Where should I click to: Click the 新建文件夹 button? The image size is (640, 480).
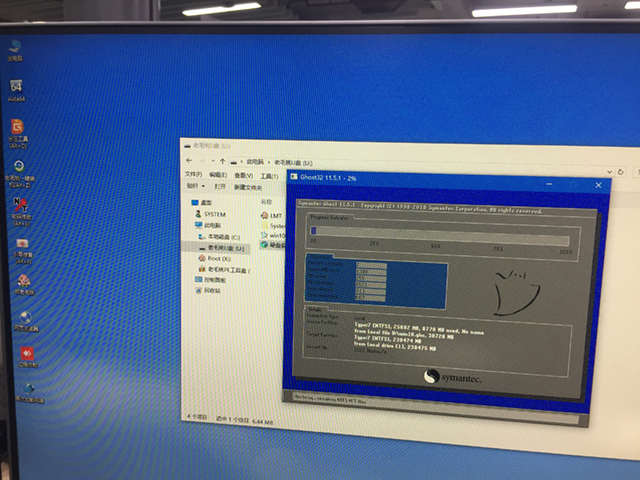tap(248, 187)
